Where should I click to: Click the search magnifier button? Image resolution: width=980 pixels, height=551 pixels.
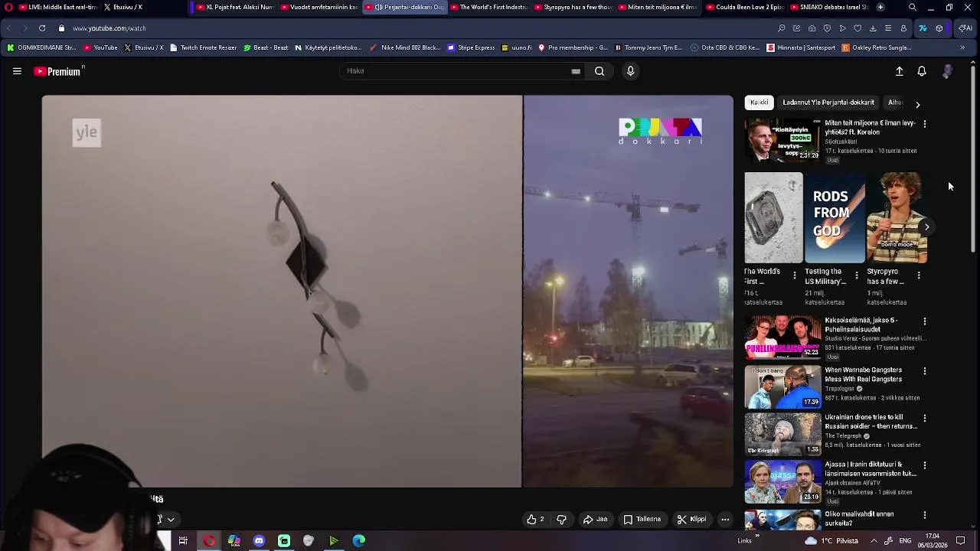pos(599,71)
